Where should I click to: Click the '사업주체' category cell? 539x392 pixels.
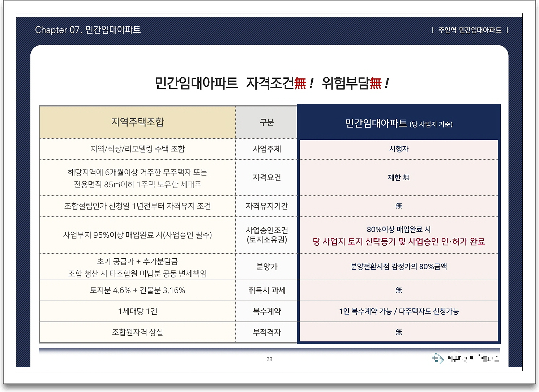coord(266,149)
